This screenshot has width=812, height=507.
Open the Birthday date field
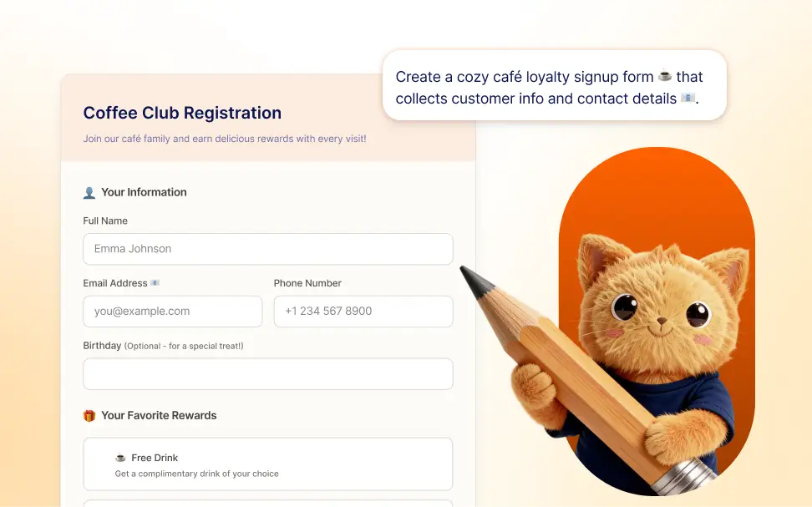click(x=268, y=374)
